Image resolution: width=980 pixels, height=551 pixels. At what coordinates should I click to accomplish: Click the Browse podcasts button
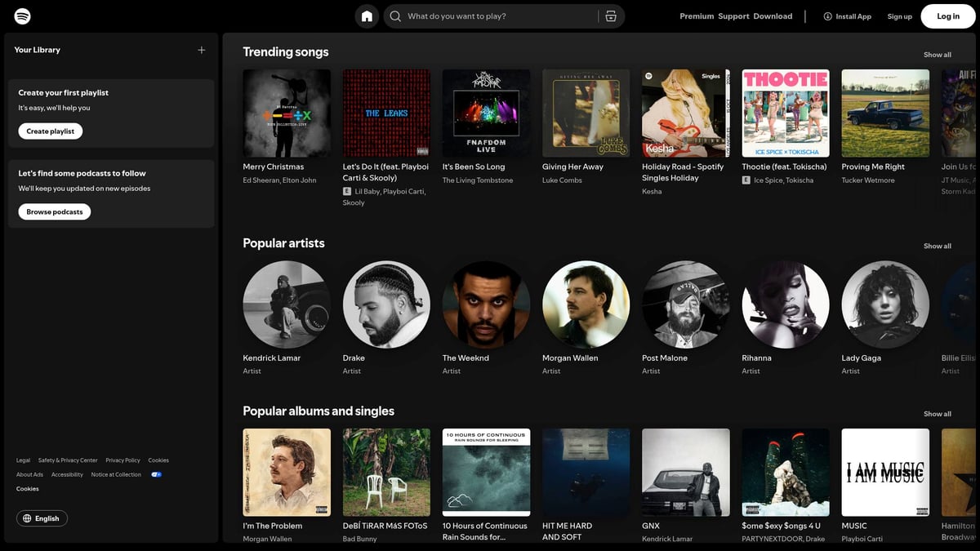tap(54, 211)
